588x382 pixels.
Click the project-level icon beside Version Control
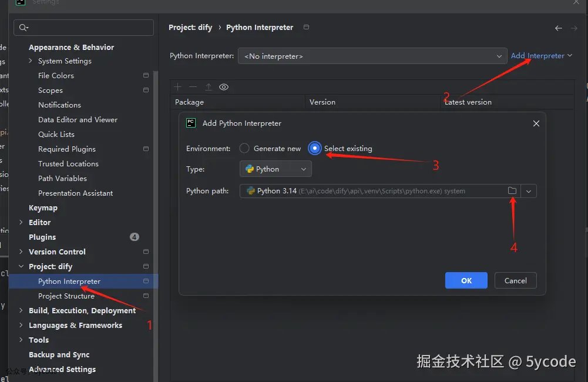pos(146,252)
